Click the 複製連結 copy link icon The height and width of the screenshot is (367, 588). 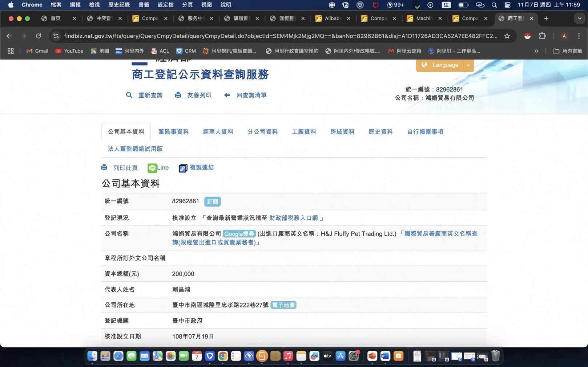point(183,168)
